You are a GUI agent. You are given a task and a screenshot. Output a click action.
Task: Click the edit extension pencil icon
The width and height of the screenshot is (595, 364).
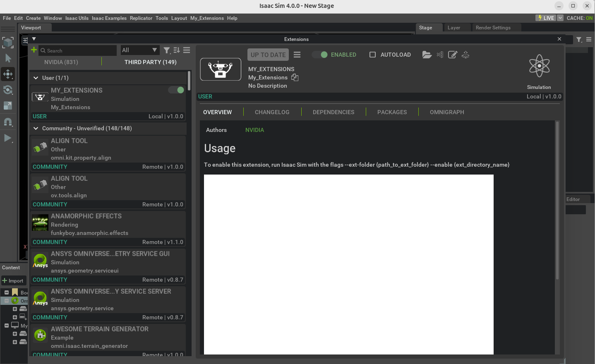453,55
